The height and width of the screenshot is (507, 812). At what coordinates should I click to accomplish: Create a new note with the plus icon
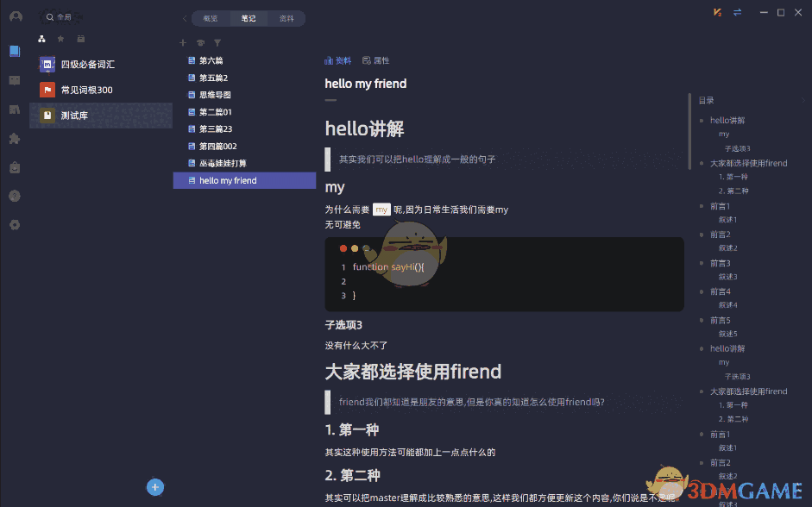click(x=183, y=42)
